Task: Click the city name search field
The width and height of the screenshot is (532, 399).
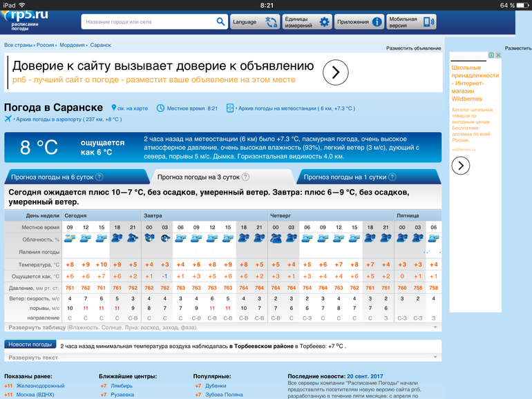Action: tap(148, 22)
